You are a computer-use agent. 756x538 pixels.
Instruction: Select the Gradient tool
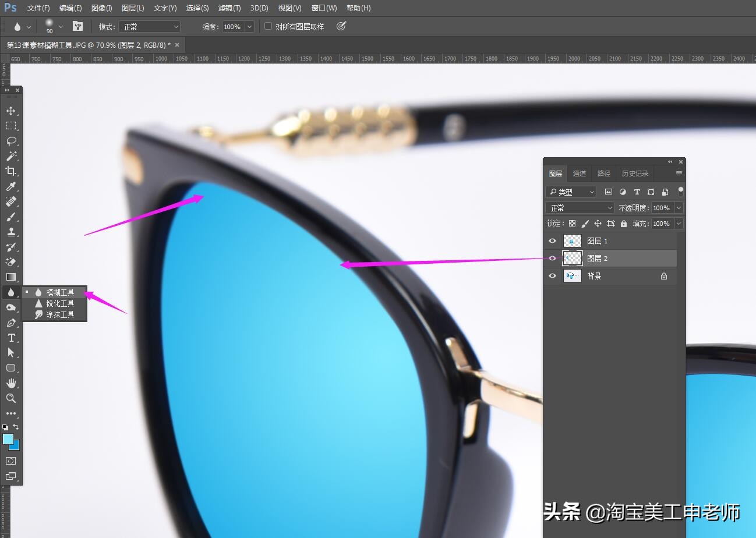(x=11, y=277)
